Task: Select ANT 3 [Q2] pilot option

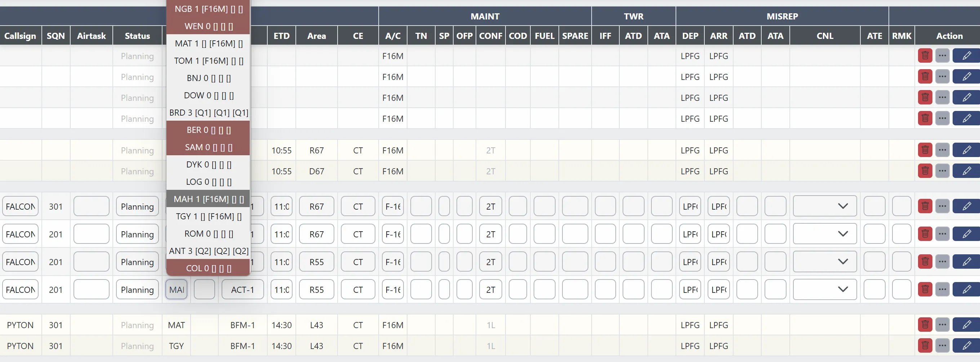Action: [209, 251]
